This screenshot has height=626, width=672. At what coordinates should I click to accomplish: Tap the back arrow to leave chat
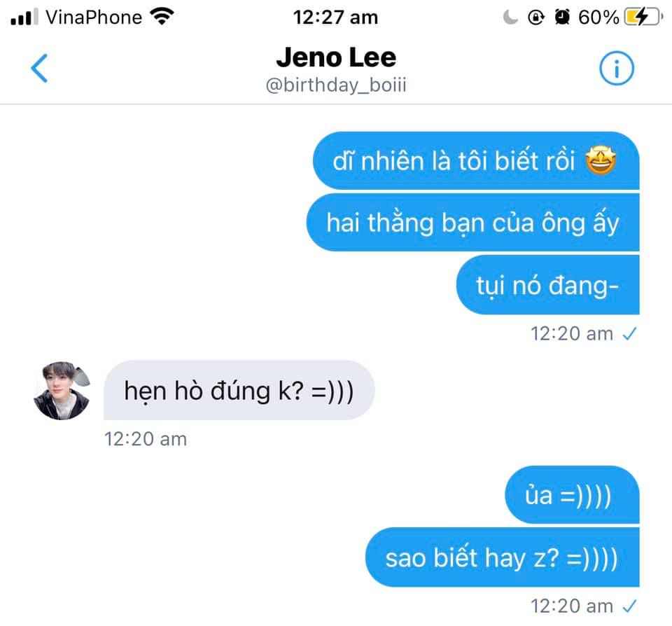[39, 68]
